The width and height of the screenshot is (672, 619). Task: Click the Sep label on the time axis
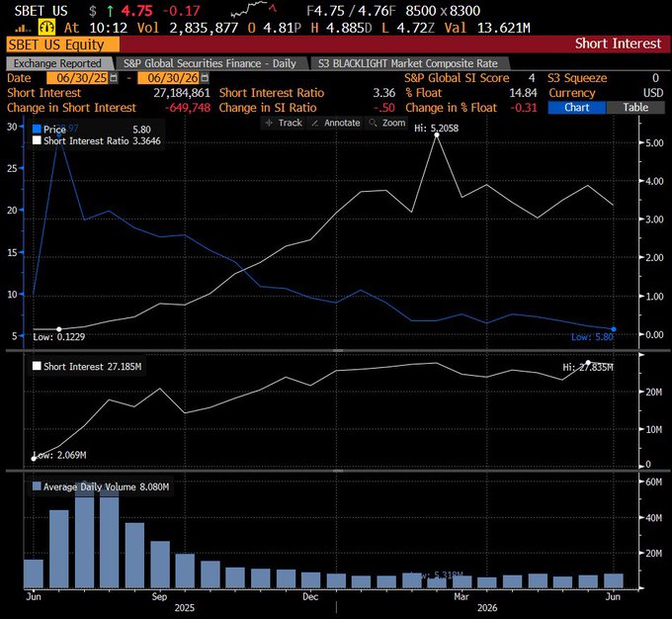pyautogui.click(x=159, y=597)
